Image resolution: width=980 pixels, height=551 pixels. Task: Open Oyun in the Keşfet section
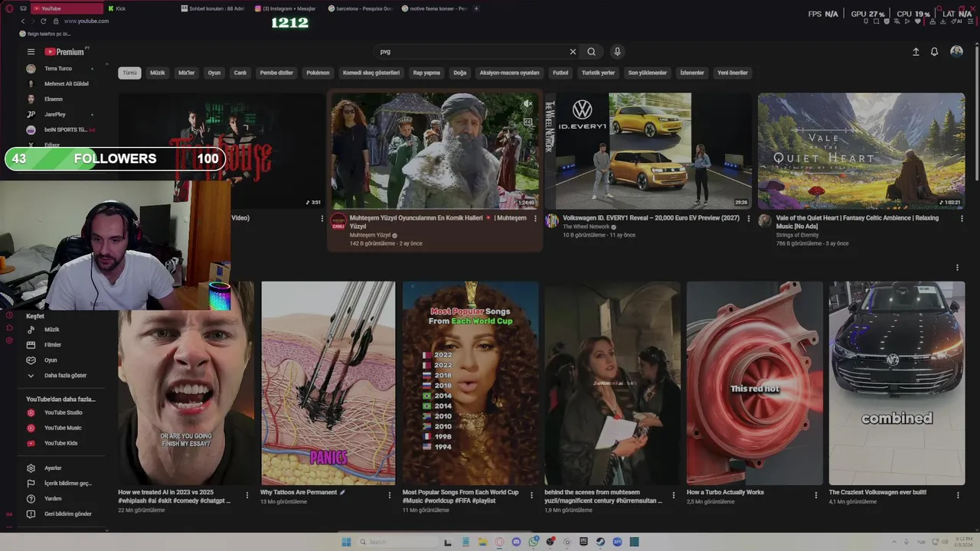coord(61,360)
